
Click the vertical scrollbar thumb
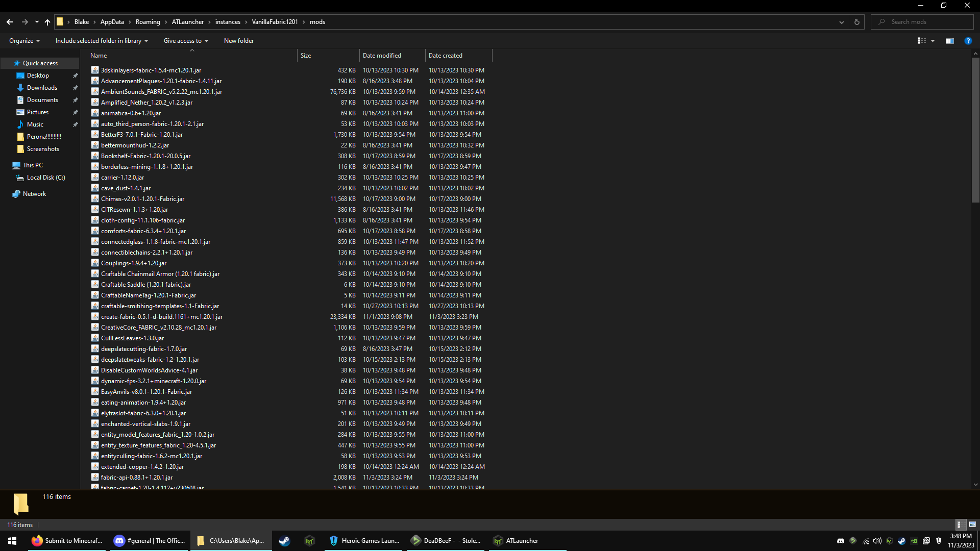[x=975, y=130]
